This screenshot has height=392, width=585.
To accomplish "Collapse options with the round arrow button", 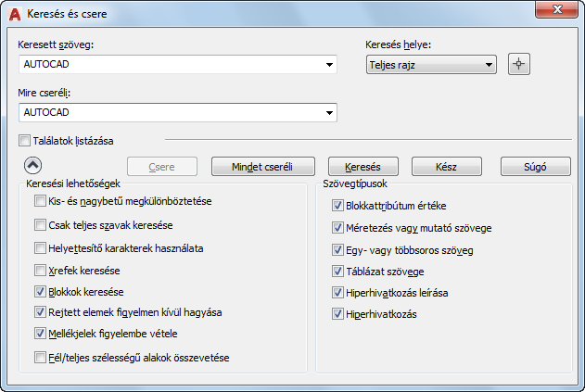I will (32, 165).
